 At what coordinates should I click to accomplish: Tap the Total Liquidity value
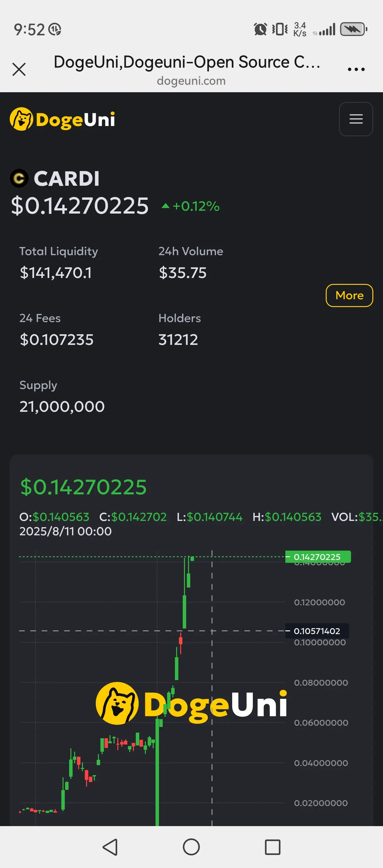tap(56, 273)
